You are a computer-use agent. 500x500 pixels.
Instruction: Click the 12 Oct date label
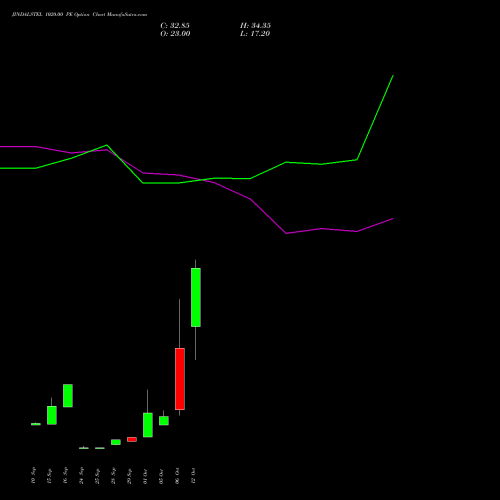tap(193, 476)
